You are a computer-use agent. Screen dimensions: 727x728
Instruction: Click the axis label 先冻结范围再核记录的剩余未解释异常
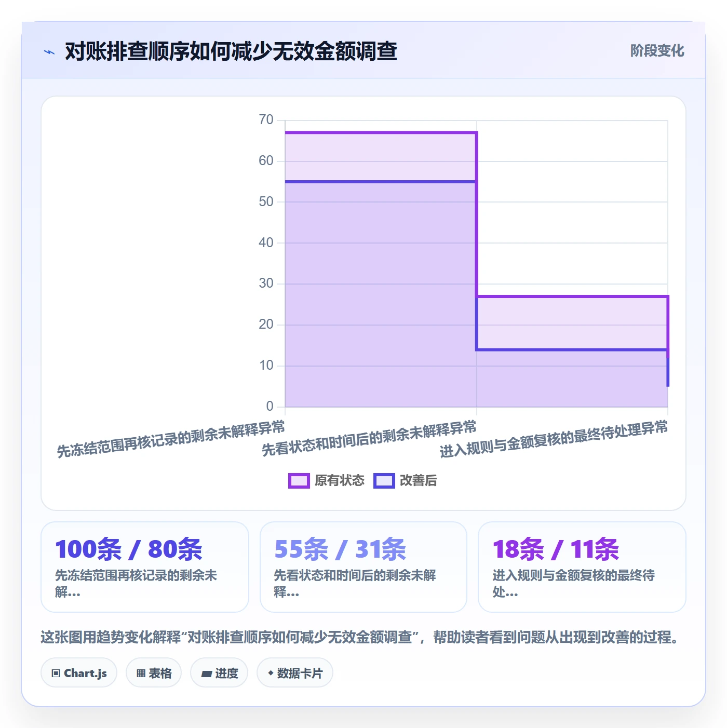tap(171, 439)
